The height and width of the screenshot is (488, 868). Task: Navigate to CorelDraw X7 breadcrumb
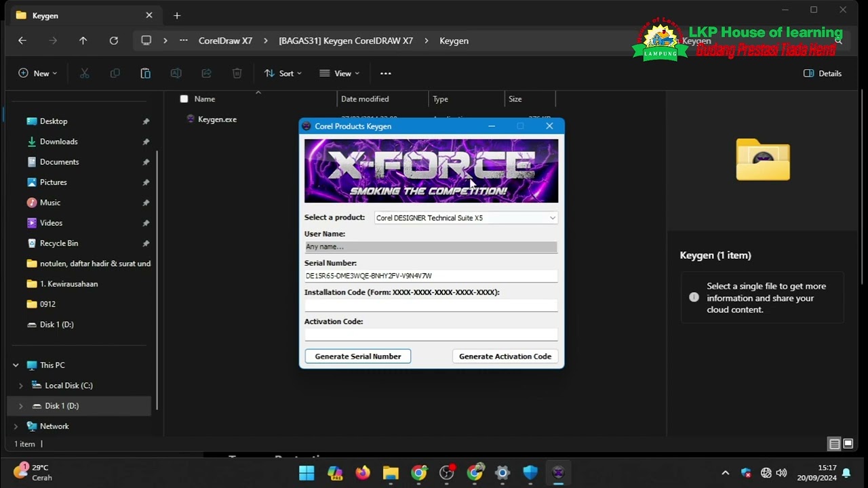point(225,41)
